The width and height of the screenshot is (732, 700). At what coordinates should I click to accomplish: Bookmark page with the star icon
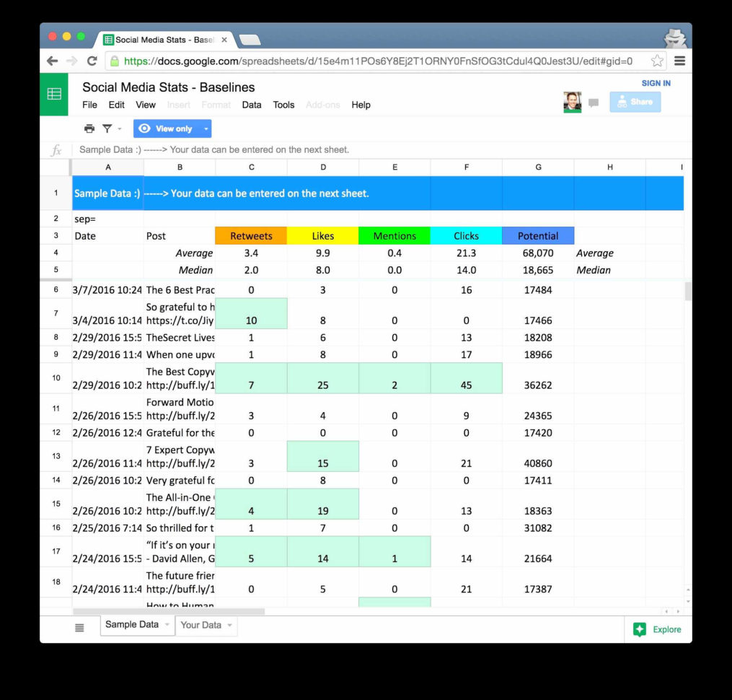(657, 61)
